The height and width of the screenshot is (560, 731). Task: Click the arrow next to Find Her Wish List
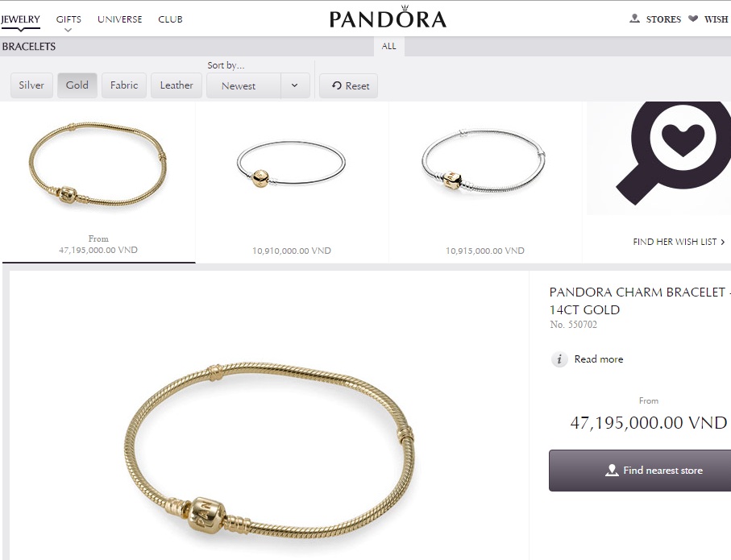click(723, 242)
